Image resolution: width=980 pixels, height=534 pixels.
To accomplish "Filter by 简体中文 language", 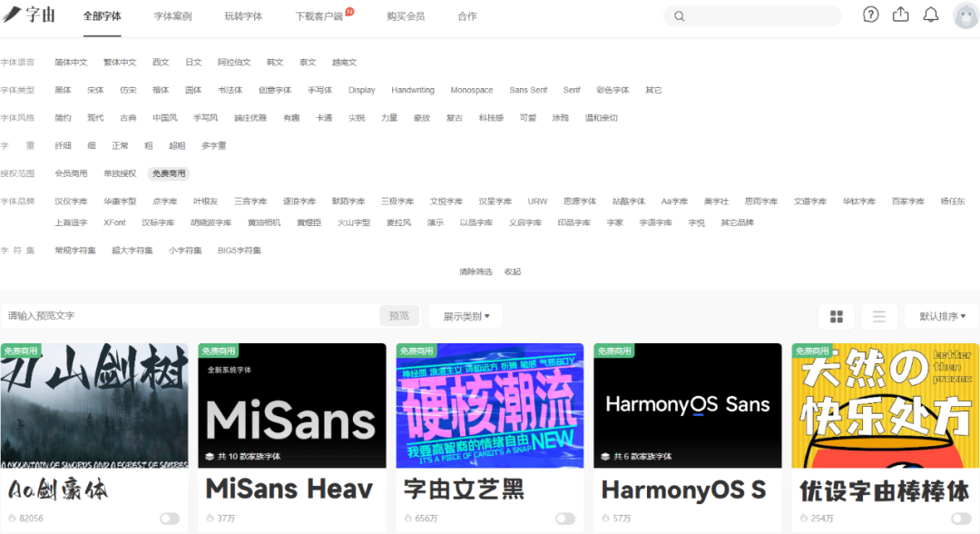I will tap(71, 63).
